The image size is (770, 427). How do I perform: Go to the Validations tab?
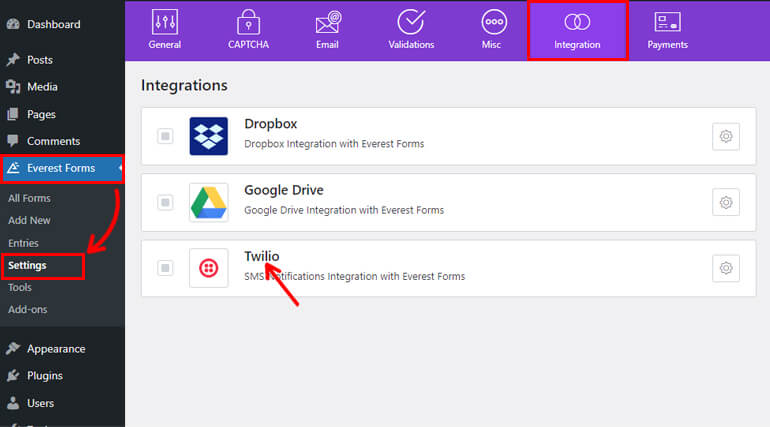(411, 30)
